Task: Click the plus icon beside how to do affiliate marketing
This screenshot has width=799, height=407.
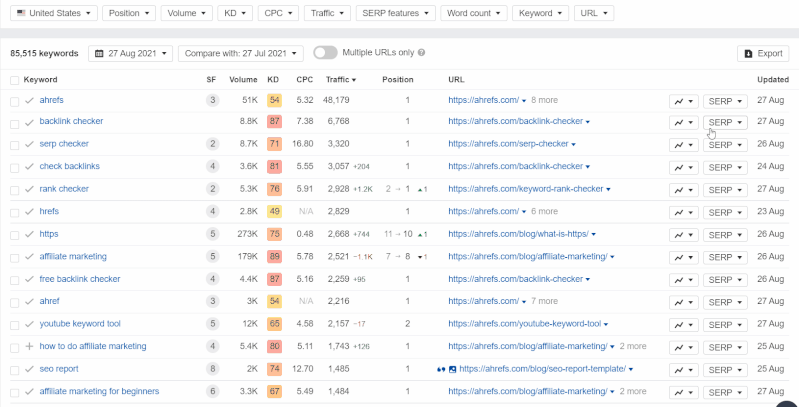Action: point(29,347)
